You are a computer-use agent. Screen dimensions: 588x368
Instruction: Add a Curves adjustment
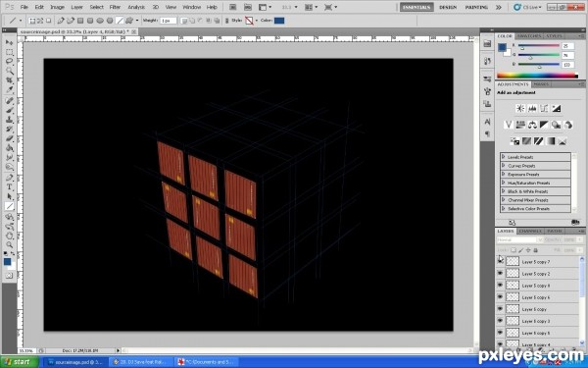[544, 109]
